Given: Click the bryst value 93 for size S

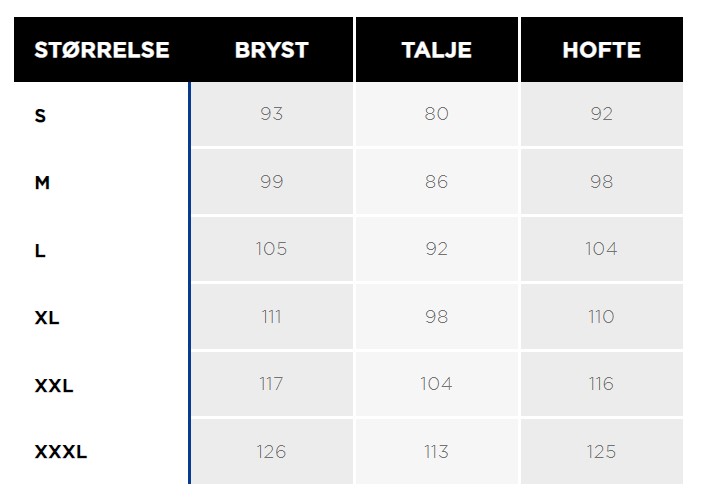Looking at the screenshot, I should [272, 114].
